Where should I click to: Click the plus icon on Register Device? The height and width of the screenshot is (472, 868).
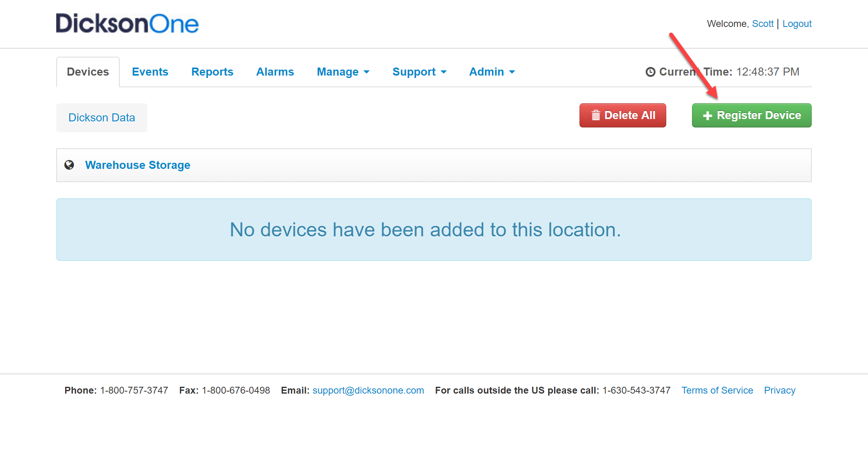707,116
